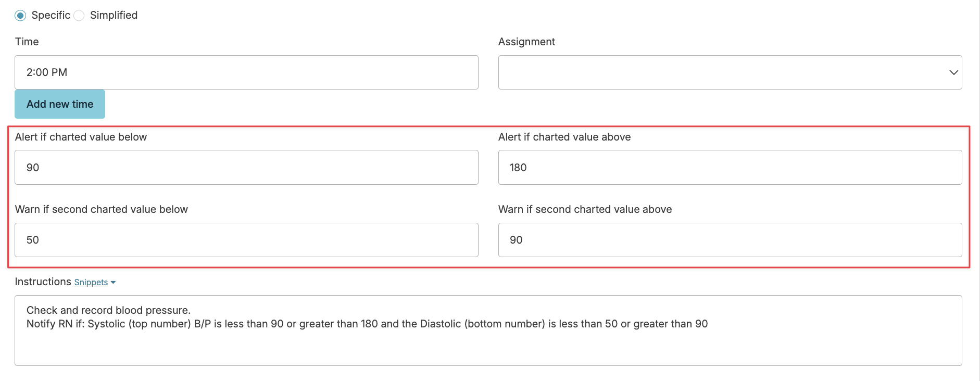Click the 'Warn if second charted value above' label

585,209
